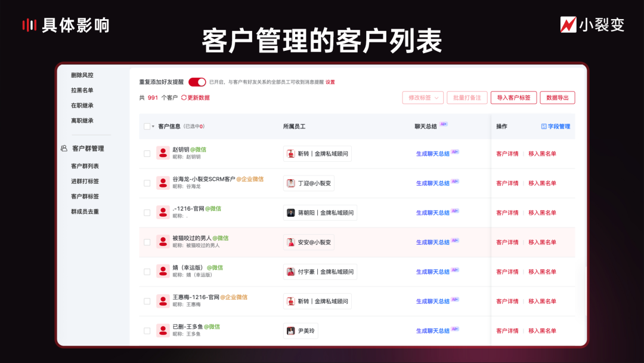
Task: Open 字段管理 via its icon
Action: [x=544, y=126]
